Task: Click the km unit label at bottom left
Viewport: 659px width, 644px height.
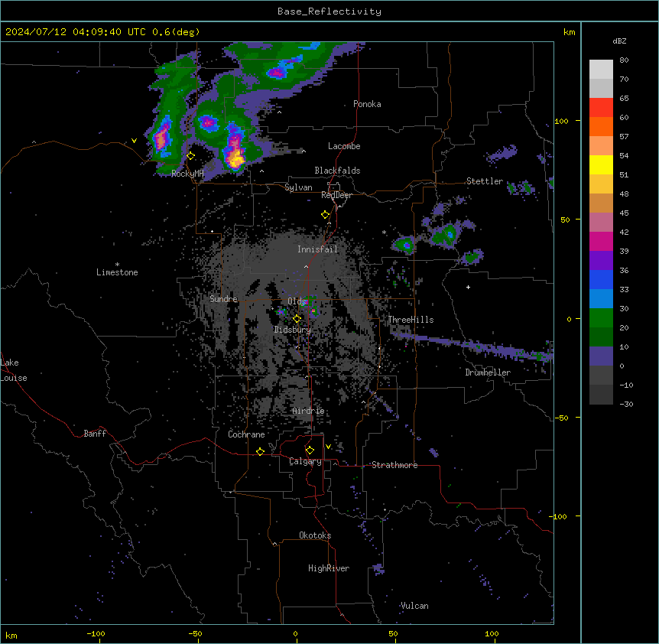Action: [x=11, y=636]
